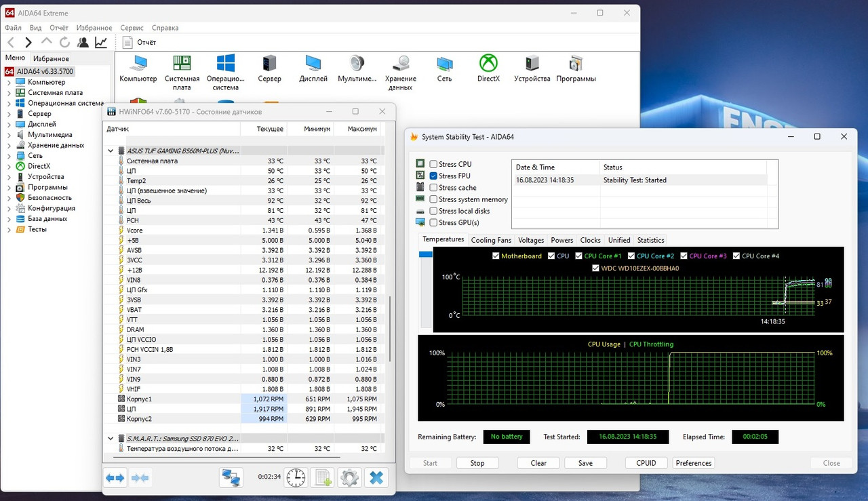Toggle Motherboard graph checkbox
This screenshot has height=501, width=868.
pyautogui.click(x=496, y=256)
